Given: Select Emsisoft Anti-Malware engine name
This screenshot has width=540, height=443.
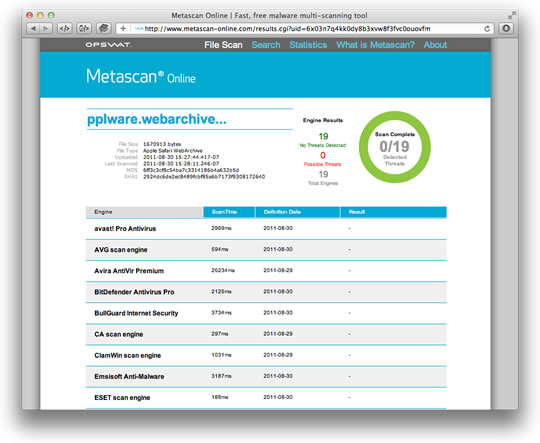Looking at the screenshot, I should pyautogui.click(x=129, y=377).
